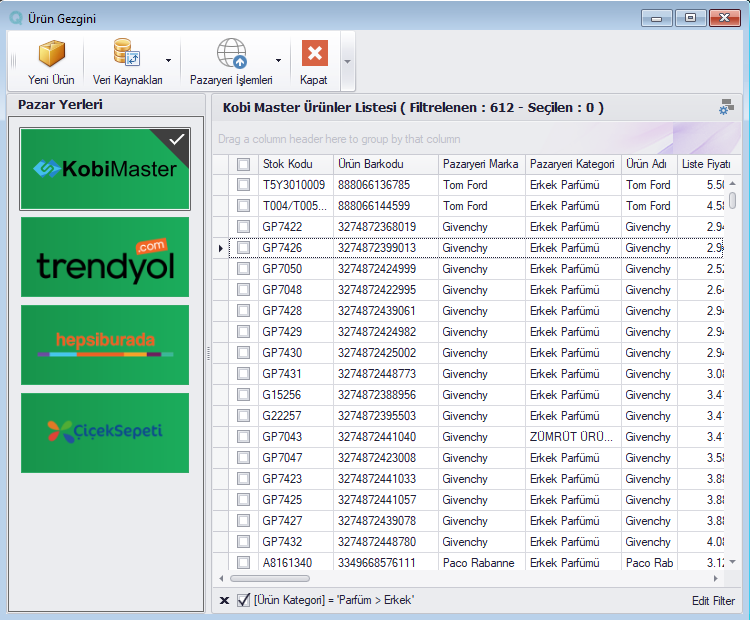Click the vertical scrollbar thumb

point(732,199)
